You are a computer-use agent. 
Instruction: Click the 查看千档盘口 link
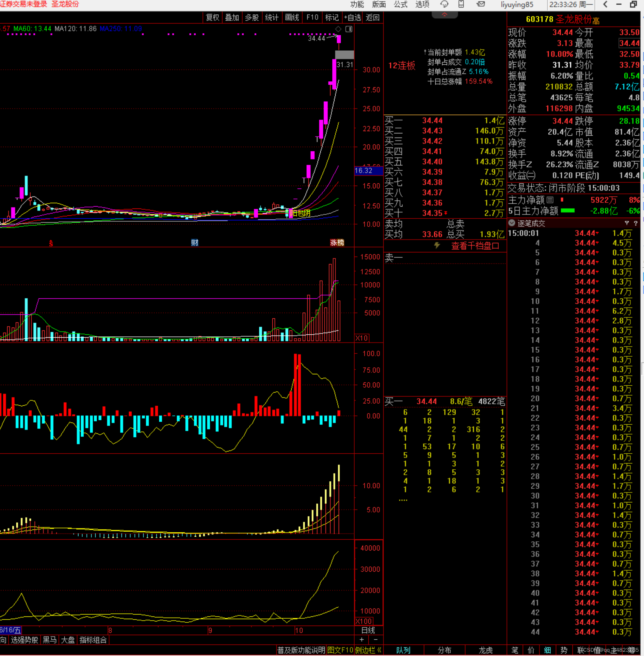[475, 246]
